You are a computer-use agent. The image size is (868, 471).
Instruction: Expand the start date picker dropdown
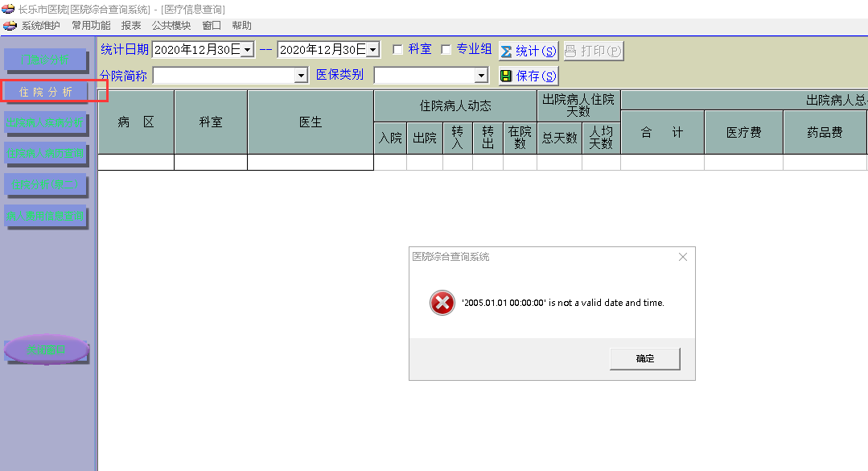pos(248,50)
